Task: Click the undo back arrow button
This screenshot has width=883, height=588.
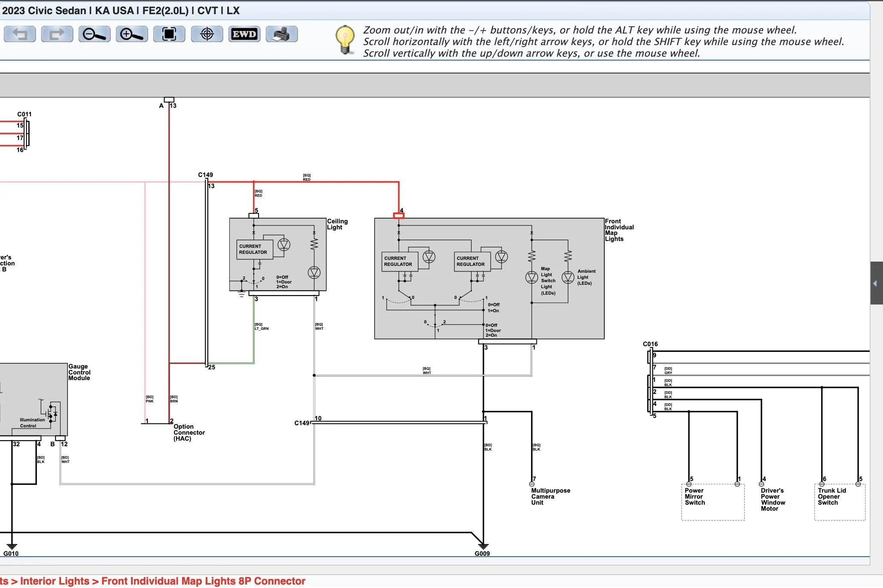Action: (x=19, y=34)
